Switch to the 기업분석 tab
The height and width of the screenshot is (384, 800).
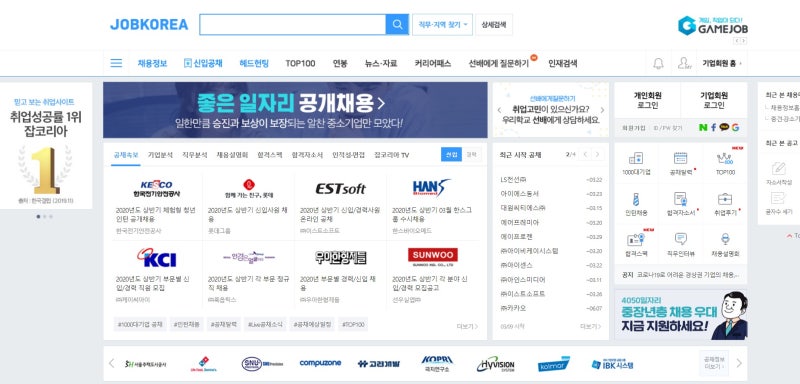(x=160, y=155)
